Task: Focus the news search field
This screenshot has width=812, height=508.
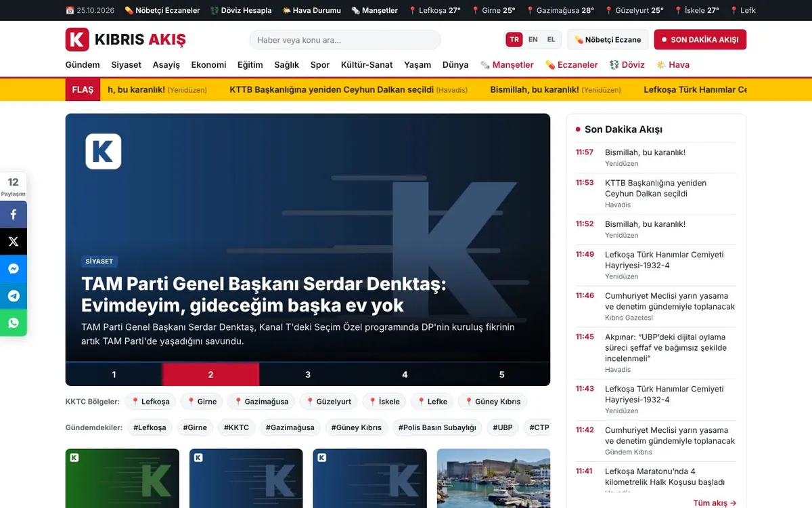Action: click(345, 40)
